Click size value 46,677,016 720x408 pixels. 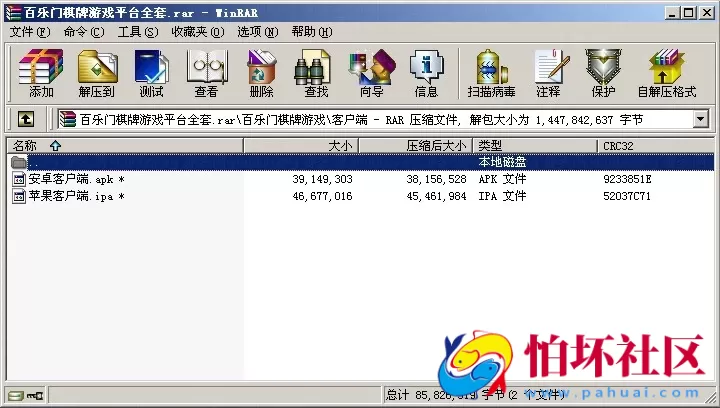(x=322, y=196)
